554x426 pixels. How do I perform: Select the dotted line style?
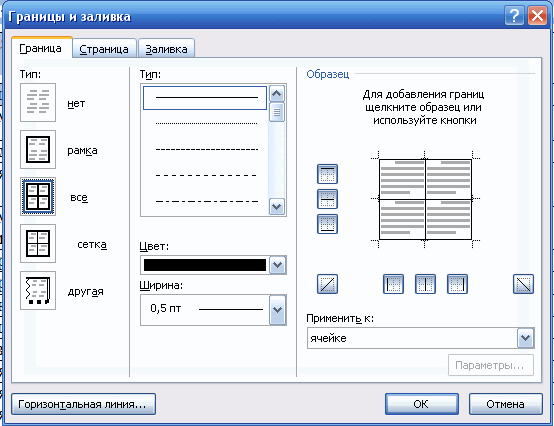coord(206,124)
